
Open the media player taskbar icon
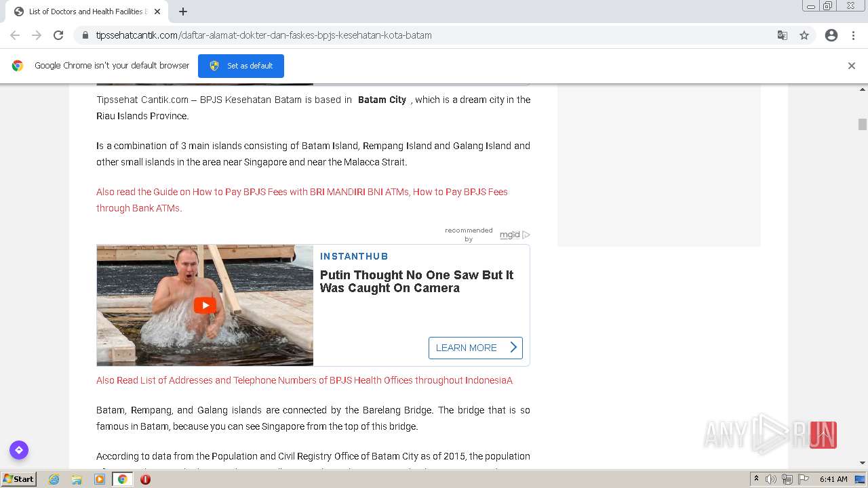[100, 479]
